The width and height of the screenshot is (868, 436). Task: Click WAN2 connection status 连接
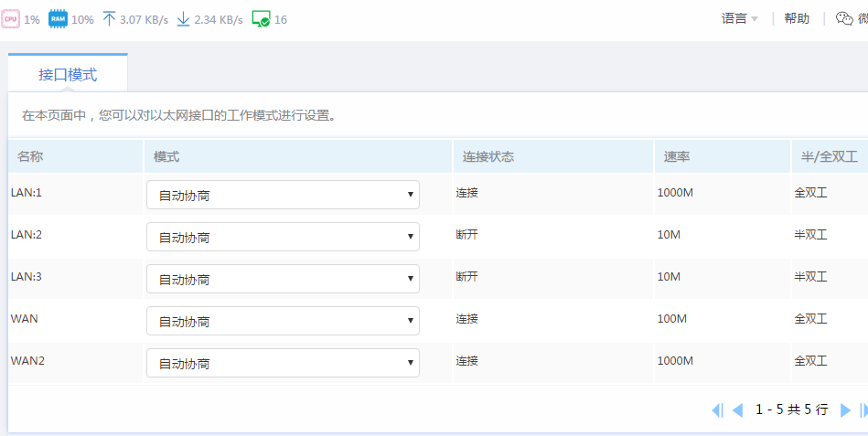coord(466,361)
